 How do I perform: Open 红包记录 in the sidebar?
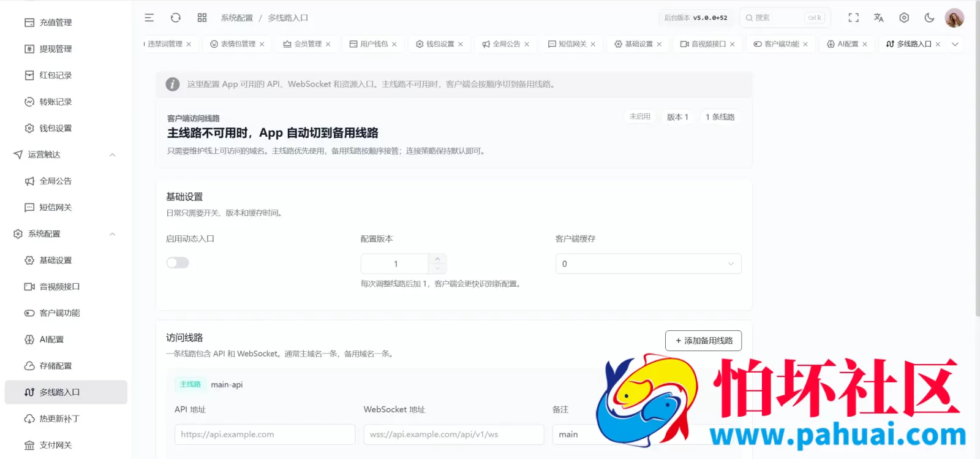pyautogui.click(x=66, y=75)
